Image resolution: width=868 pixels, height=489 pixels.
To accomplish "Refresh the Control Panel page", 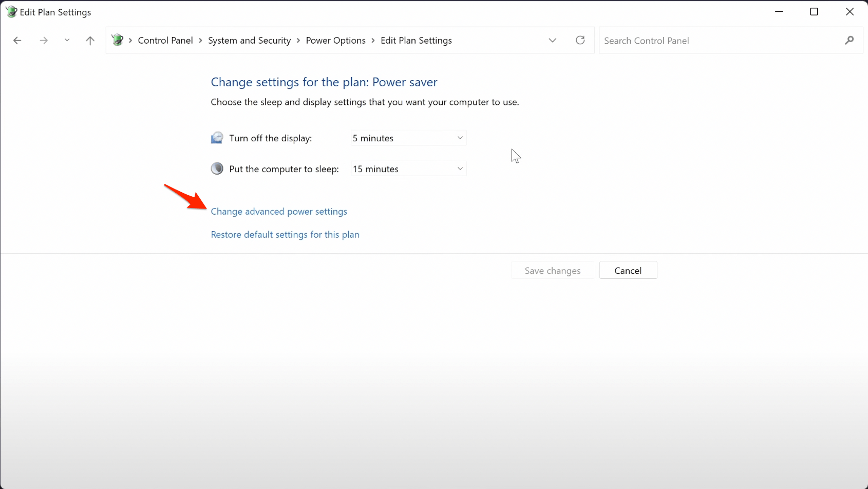I will (x=580, y=41).
